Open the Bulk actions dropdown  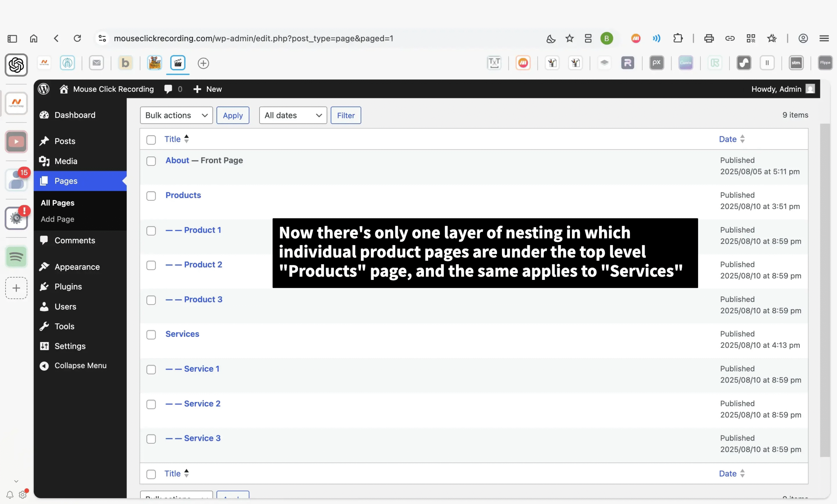click(x=176, y=115)
